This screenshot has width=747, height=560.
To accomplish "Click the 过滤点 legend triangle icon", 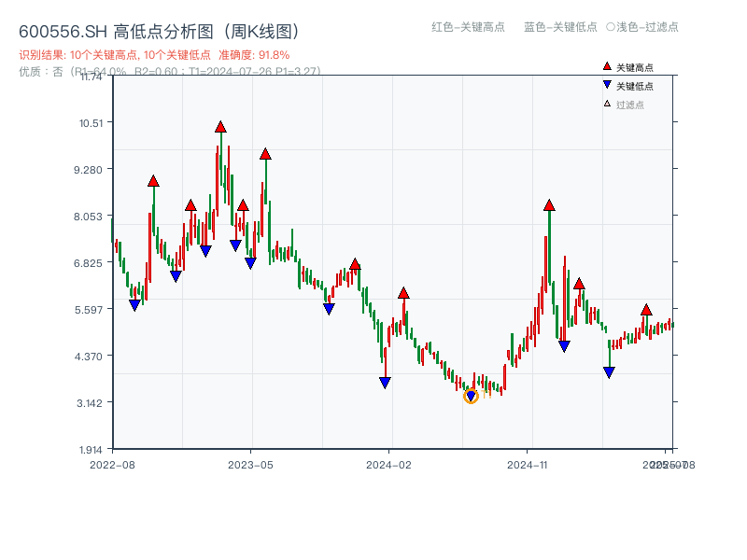I will pos(606,103).
